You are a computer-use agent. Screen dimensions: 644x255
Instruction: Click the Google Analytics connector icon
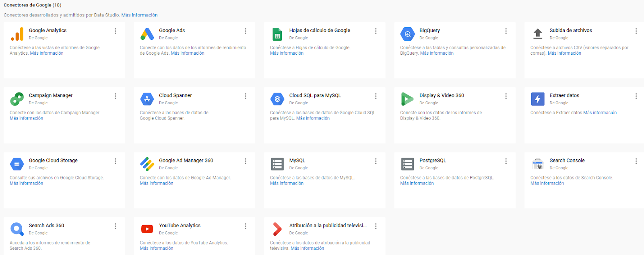pyautogui.click(x=17, y=34)
